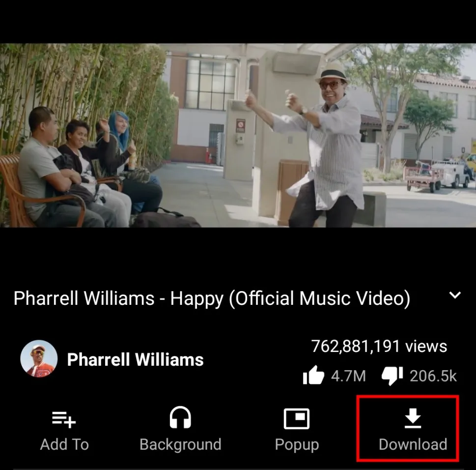The width and height of the screenshot is (476, 470).
Task: Tap the Download arrow icon
Action: point(413,418)
